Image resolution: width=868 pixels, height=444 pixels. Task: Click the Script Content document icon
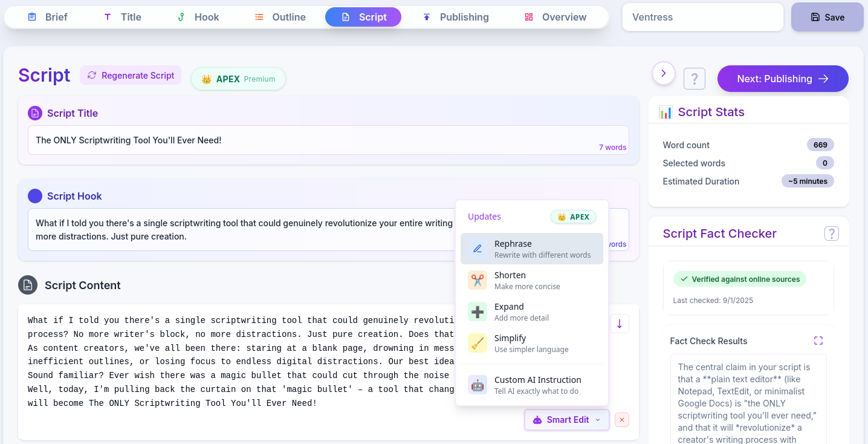[x=28, y=285]
